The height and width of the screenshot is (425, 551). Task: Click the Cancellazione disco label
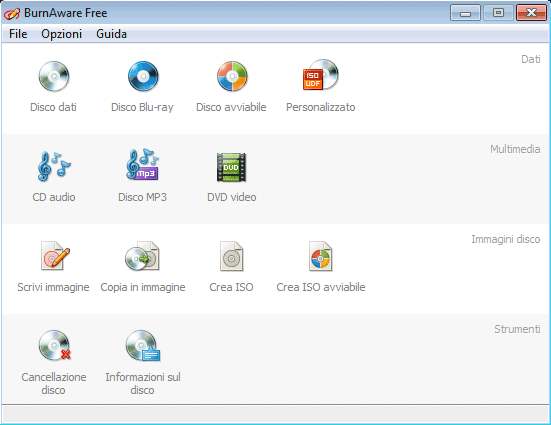point(54,384)
